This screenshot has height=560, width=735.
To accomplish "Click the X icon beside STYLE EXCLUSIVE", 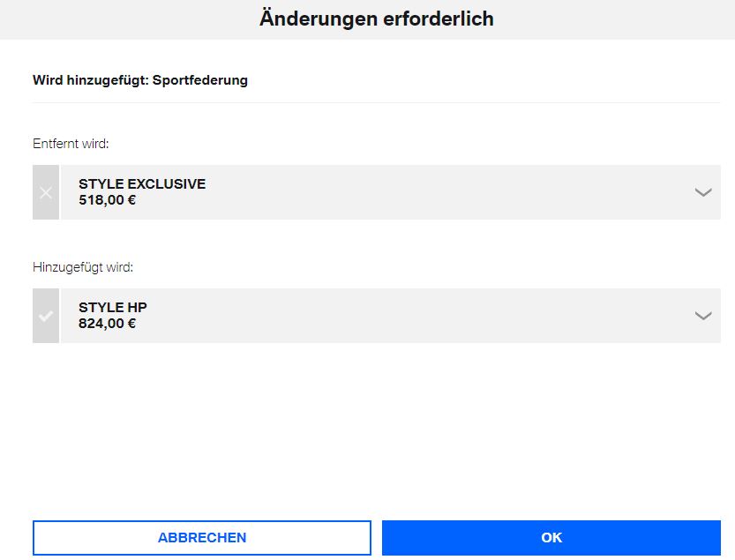I will (46, 192).
